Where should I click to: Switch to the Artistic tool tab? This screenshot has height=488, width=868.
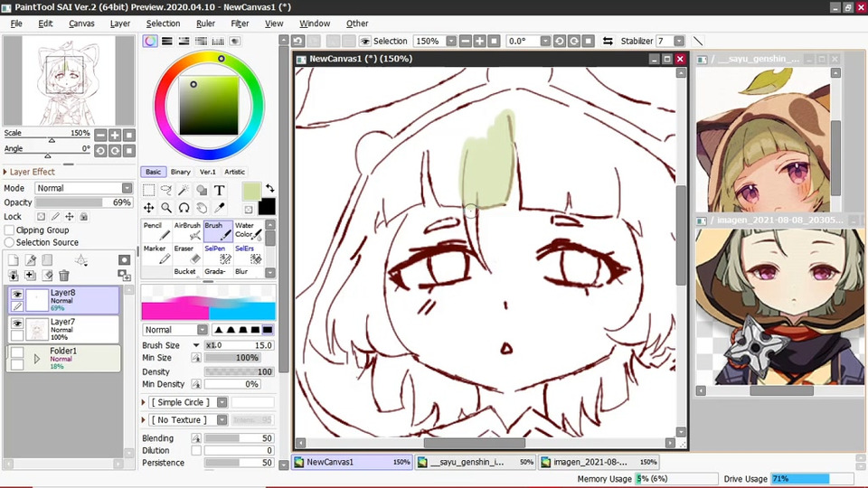click(x=234, y=172)
